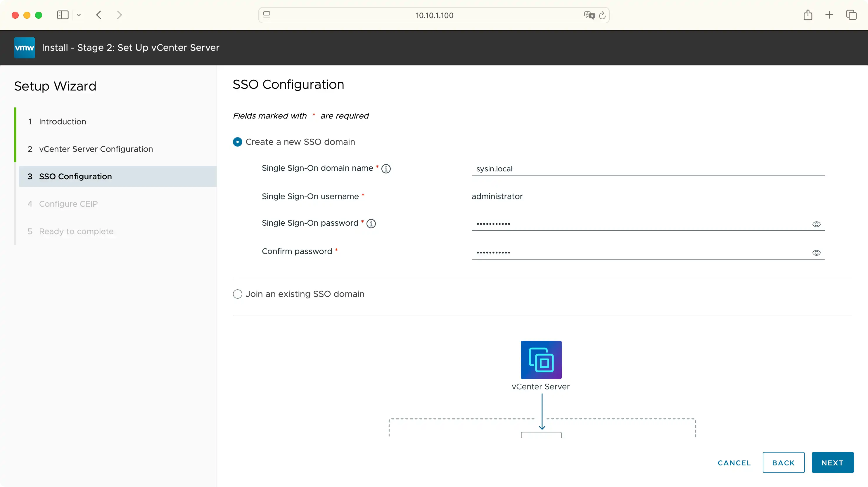Select Create a new SSO domain
868x487 pixels.
pos(238,142)
